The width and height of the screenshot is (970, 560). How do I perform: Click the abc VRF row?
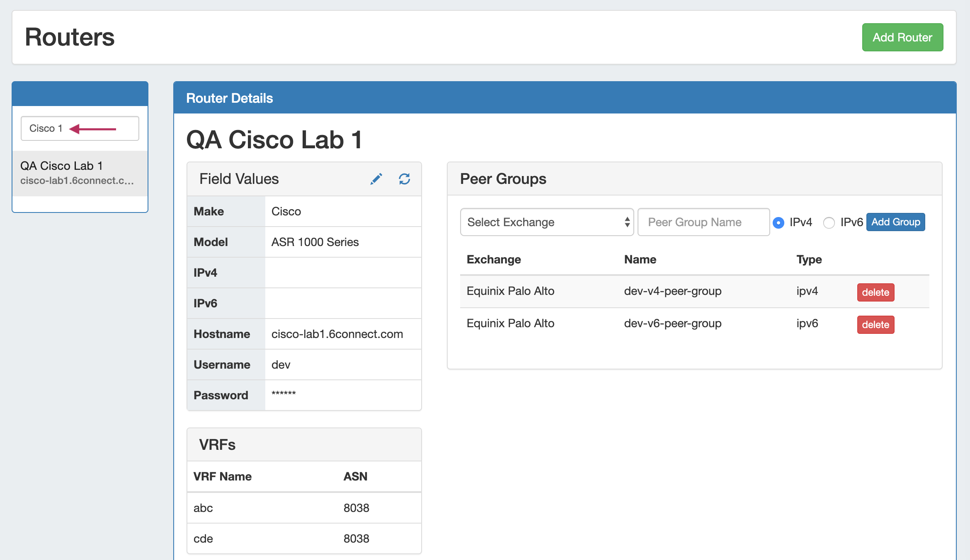tap(303, 508)
